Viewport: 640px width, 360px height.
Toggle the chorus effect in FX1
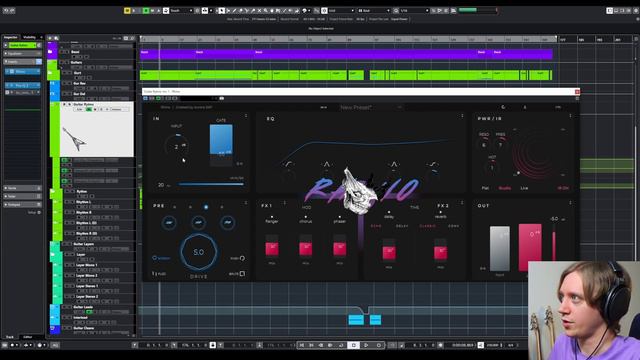(x=305, y=217)
